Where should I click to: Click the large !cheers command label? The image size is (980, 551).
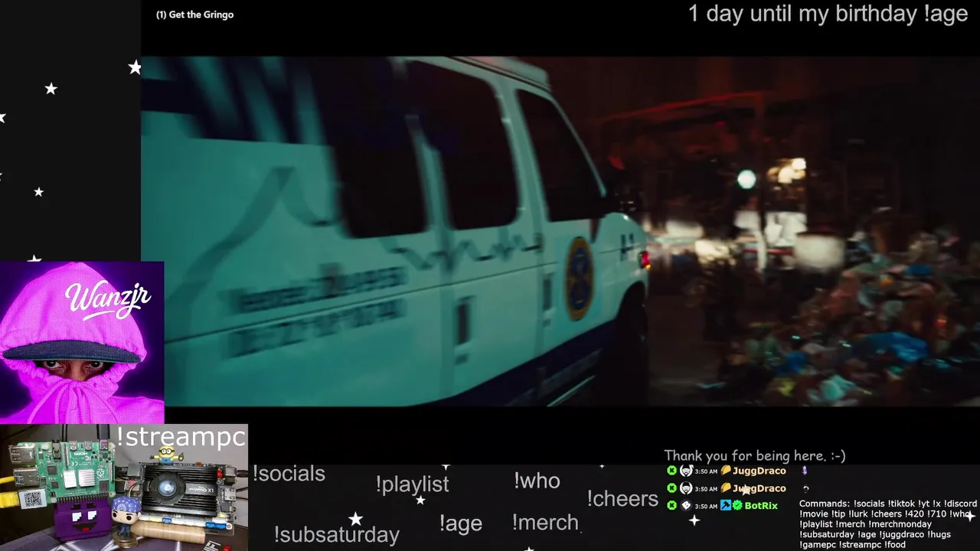point(622,499)
